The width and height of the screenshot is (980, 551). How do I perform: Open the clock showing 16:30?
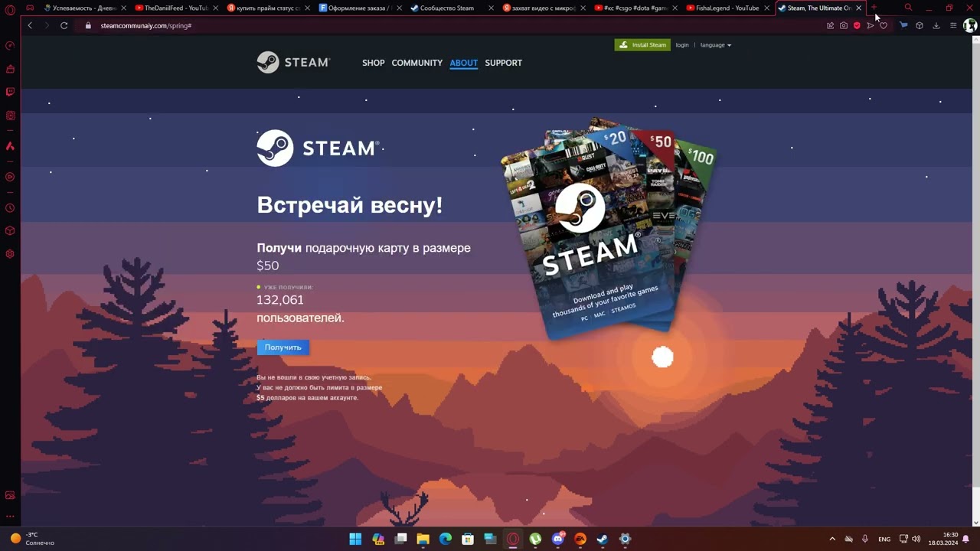click(943, 539)
